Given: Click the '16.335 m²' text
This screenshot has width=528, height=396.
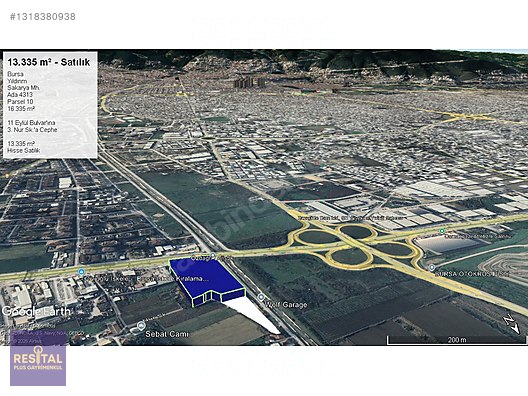Looking at the screenshot, I should (x=21, y=109).
